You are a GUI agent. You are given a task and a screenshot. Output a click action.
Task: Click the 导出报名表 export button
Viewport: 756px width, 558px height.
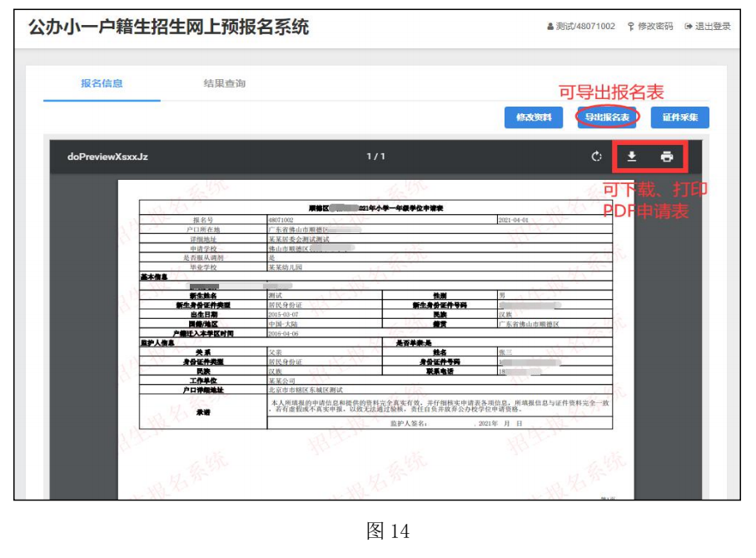pyautogui.click(x=607, y=117)
